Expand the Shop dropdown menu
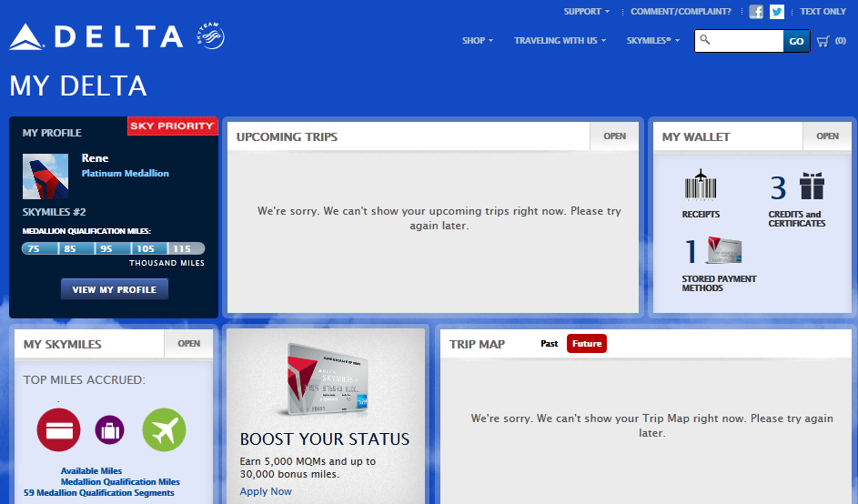The image size is (858, 504). (477, 41)
